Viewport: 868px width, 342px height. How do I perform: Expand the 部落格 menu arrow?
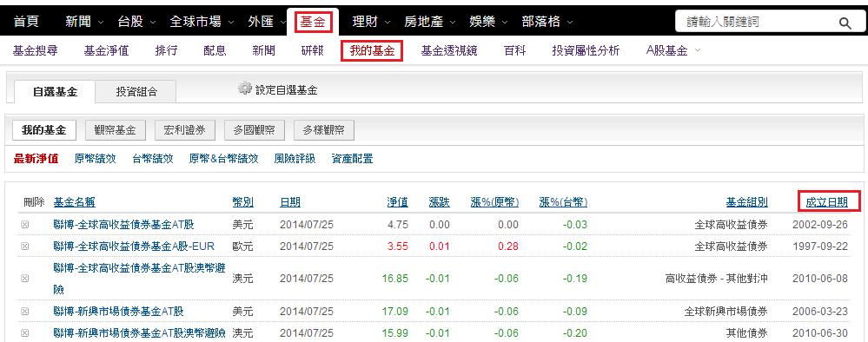pos(570,23)
